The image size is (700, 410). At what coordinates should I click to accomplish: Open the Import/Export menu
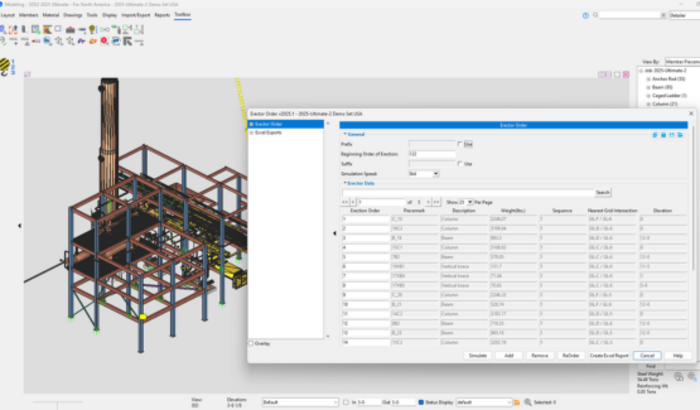pyautogui.click(x=134, y=15)
